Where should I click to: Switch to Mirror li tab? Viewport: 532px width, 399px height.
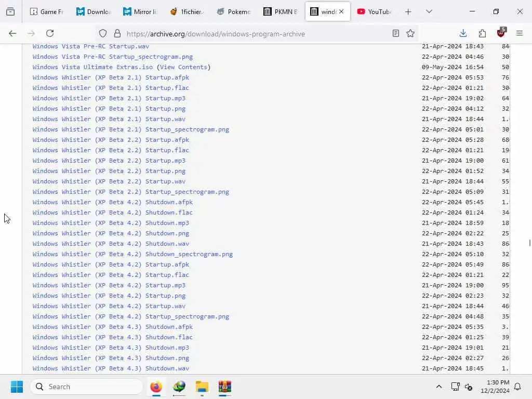click(x=140, y=11)
